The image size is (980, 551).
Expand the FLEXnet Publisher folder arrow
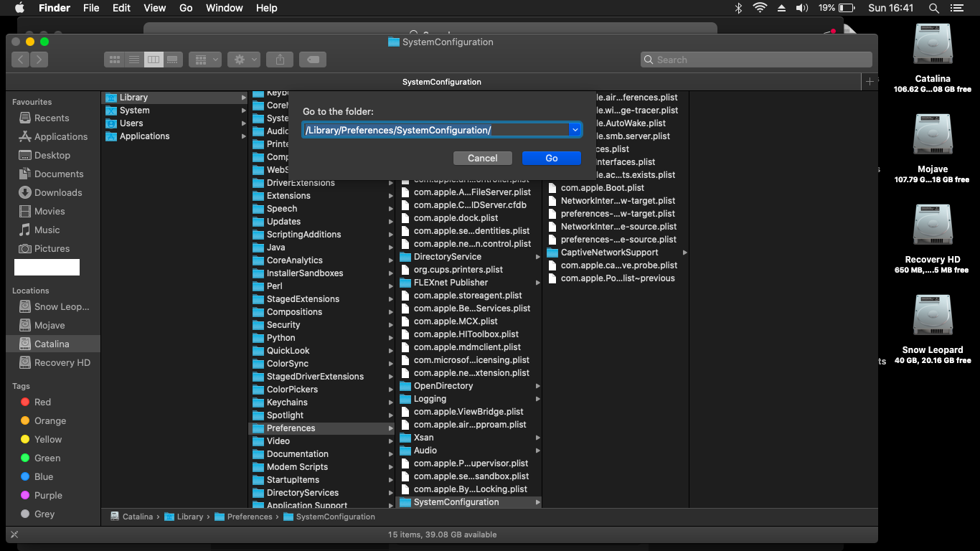[538, 283]
